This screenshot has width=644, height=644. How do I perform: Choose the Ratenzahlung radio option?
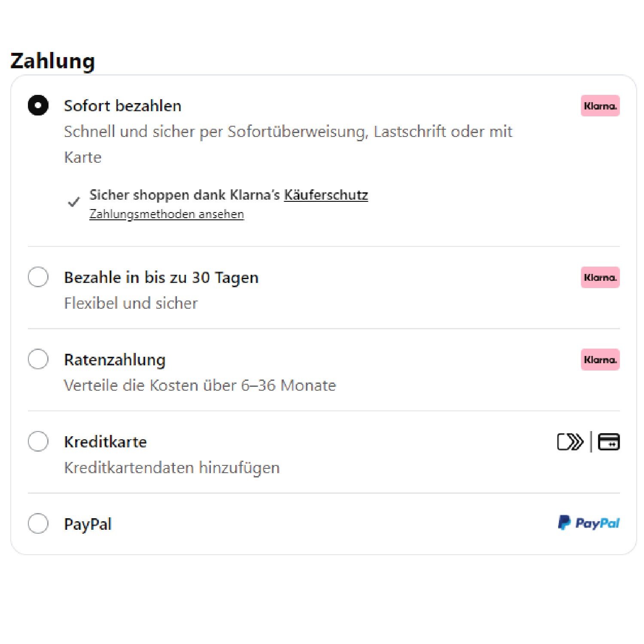click(38, 359)
